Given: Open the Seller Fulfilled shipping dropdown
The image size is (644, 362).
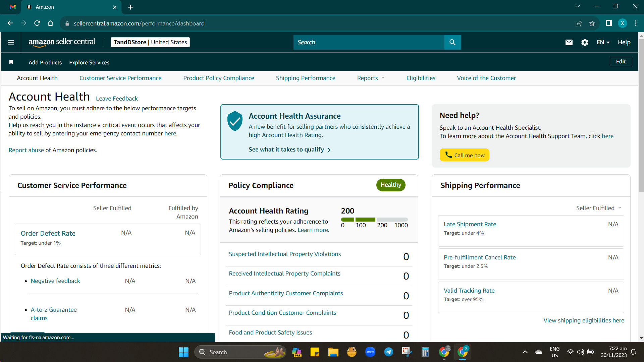Looking at the screenshot, I should click(599, 208).
